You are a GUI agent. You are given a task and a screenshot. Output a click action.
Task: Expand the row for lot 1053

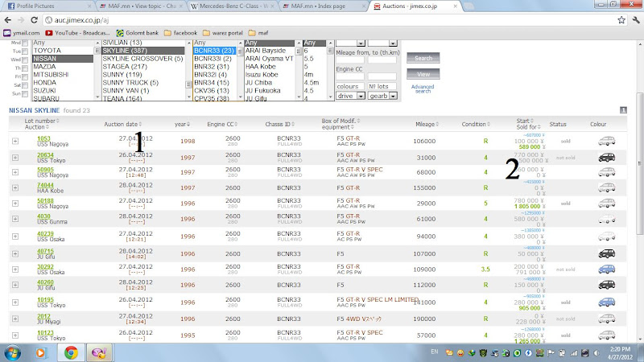click(15, 142)
